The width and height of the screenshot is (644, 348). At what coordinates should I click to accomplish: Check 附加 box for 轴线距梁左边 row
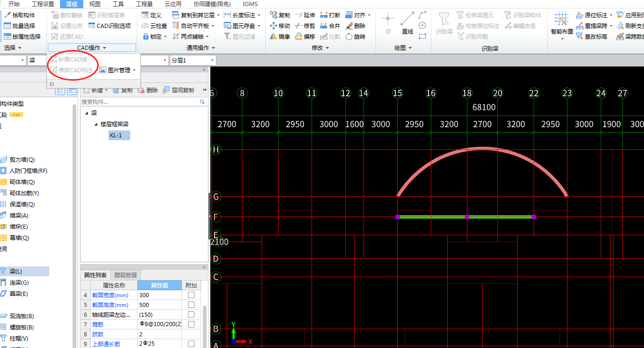pos(191,314)
